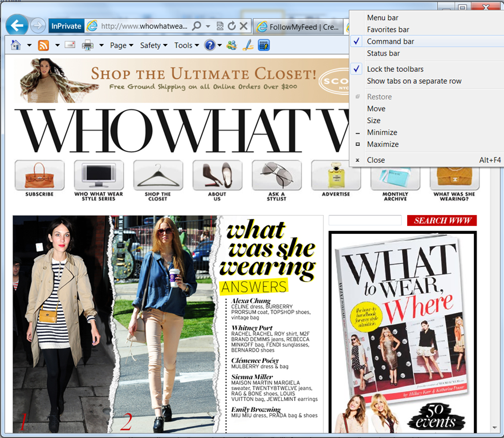
Task: Click the website search text field
Action: click(x=365, y=221)
